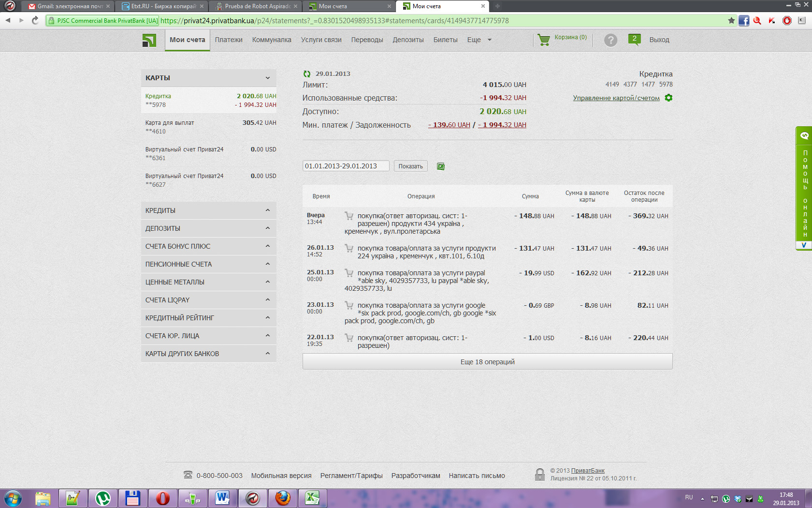Screen dimensions: 812x508
Task: Open the Коммуналка menu item
Action: pyautogui.click(x=272, y=40)
